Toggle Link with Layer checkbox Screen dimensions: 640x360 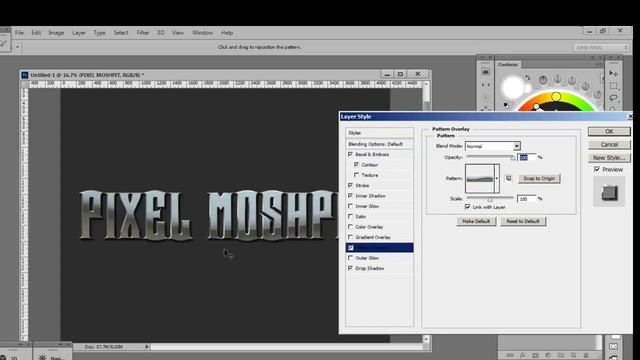pos(467,207)
